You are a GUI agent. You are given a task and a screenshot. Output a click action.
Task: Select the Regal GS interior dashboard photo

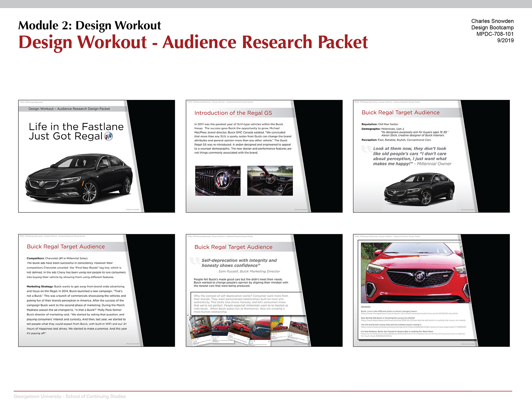click(x=270, y=181)
